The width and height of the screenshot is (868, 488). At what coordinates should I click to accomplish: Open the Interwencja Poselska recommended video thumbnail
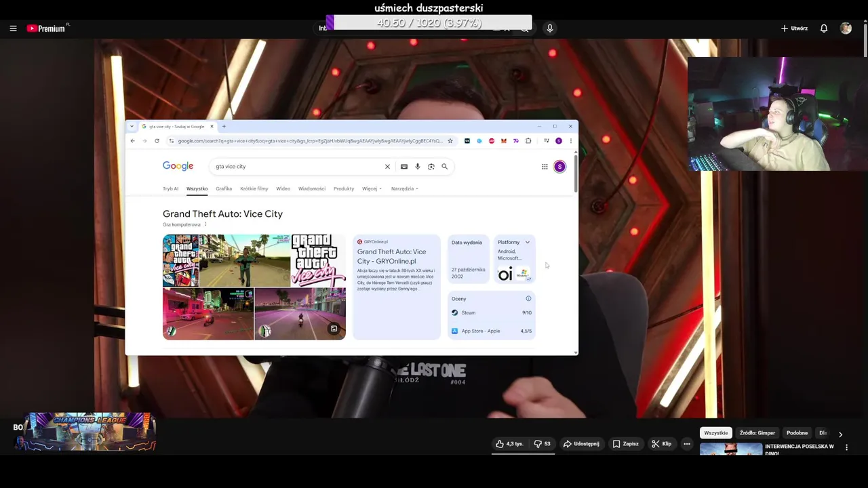731,449
